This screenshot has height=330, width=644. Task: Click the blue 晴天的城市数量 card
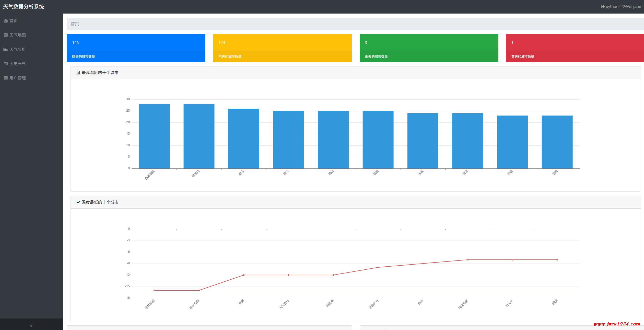click(136, 48)
